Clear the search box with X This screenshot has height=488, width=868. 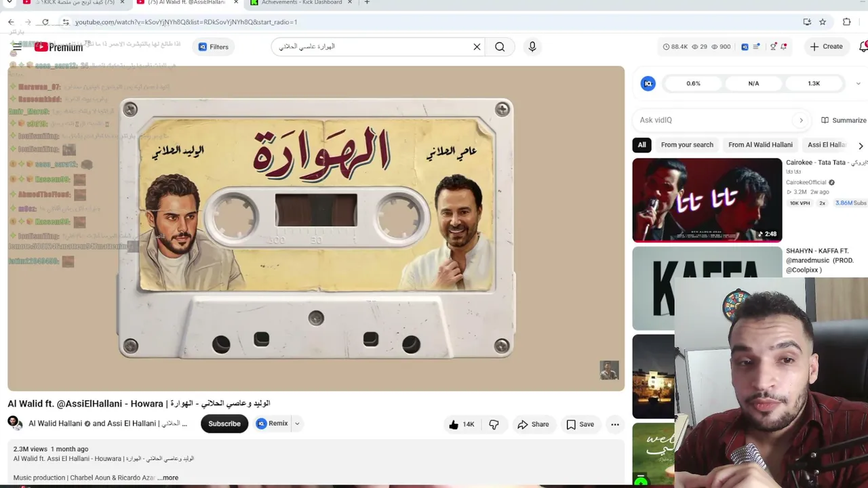pyautogui.click(x=477, y=47)
